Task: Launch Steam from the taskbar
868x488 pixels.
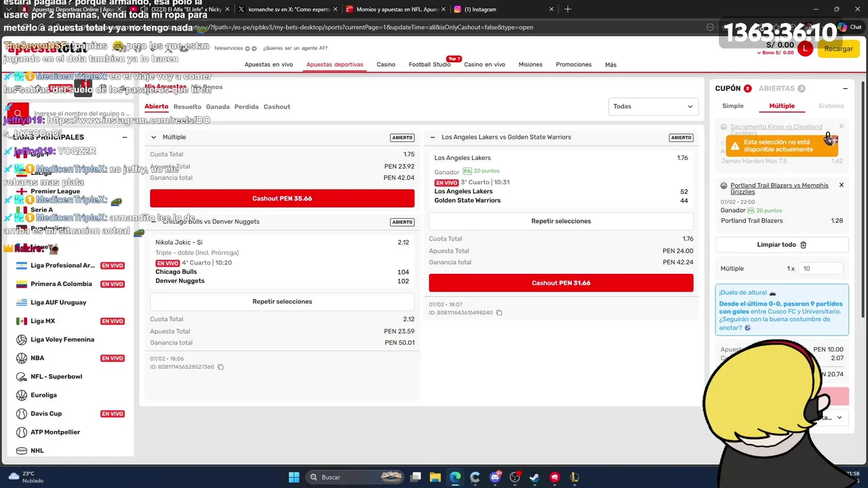Action: 534,477
